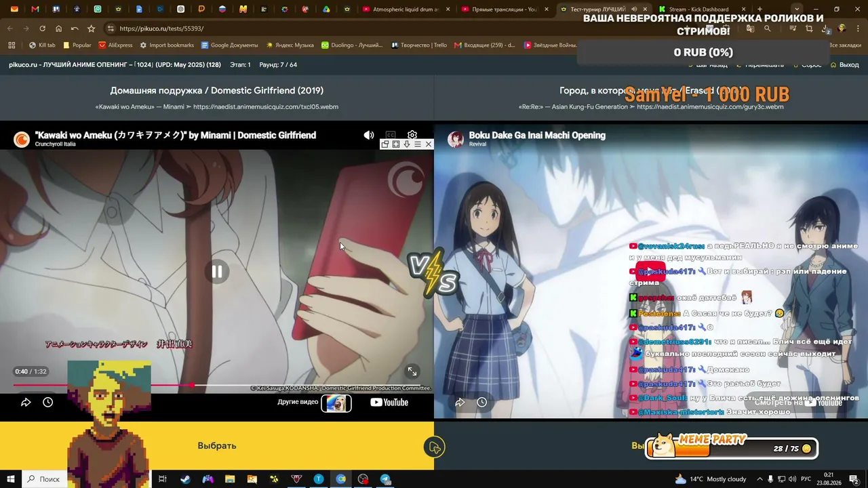The width and height of the screenshot is (868, 488).
Task: Mute audio on the Тест-турнир tab
Action: [x=634, y=9]
